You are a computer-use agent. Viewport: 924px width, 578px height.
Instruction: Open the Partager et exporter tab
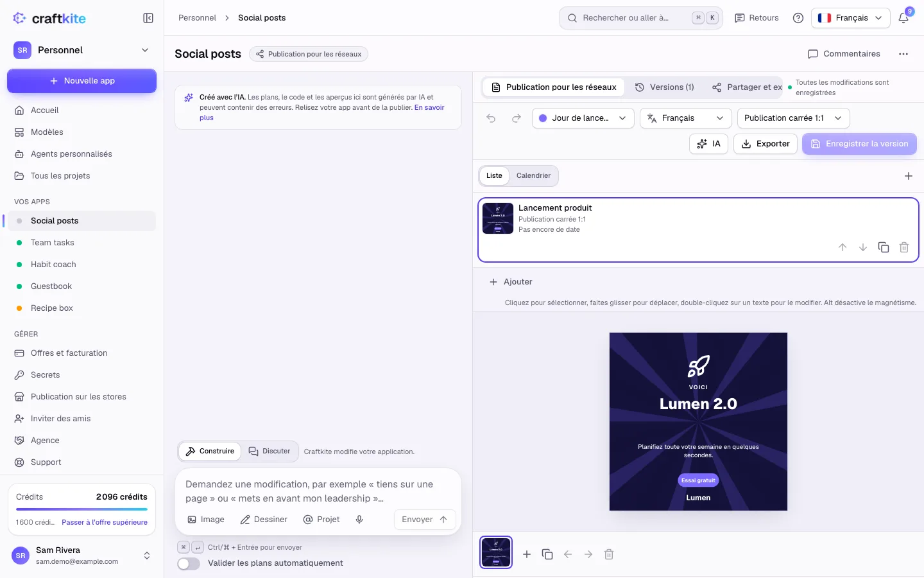(x=746, y=87)
